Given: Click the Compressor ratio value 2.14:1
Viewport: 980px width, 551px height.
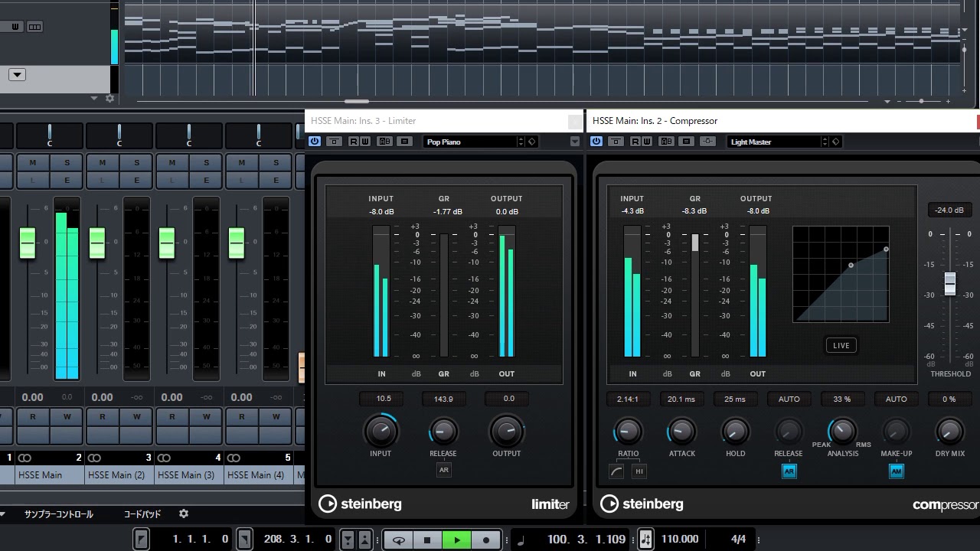Looking at the screenshot, I should click(628, 399).
